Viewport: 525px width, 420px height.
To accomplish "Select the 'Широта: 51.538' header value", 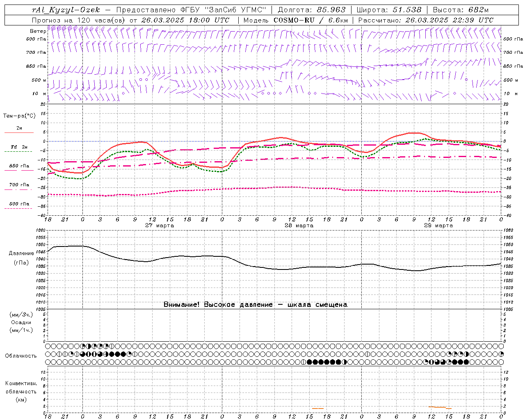I will coord(389,10).
